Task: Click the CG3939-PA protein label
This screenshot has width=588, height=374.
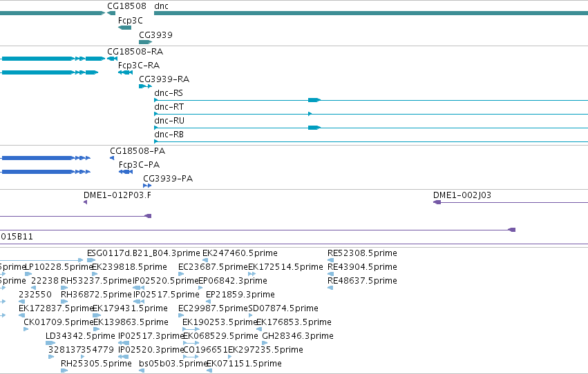Action: [x=168, y=179]
